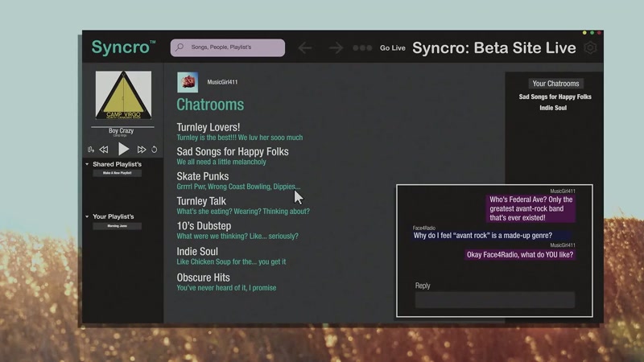Collapse the Shared Playlist's section
Image resolution: width=644 pixels, height=362 pixels.
87,164
